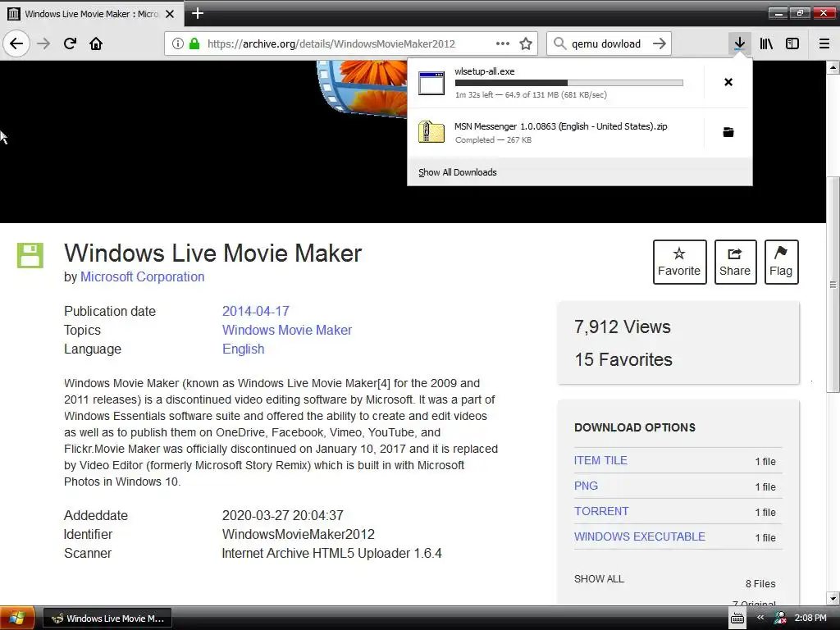Click the Addeddate value 2020-03-27 20:04:37
Screen dimensions: 840x630
283,515
